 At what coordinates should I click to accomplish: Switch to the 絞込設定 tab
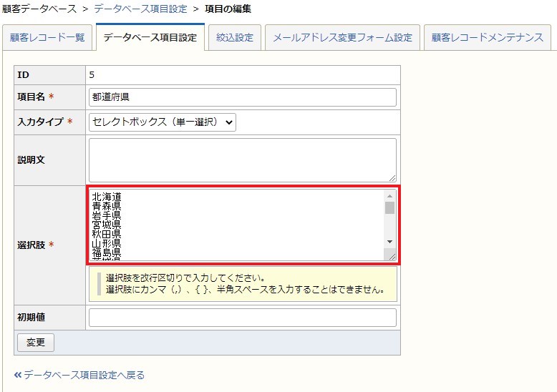(x=235, y=37)
